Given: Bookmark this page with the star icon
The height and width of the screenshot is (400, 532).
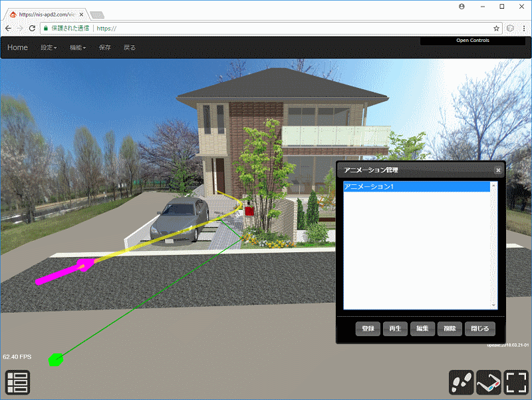Looking at the screenshot, I should [x=496, y=29].
